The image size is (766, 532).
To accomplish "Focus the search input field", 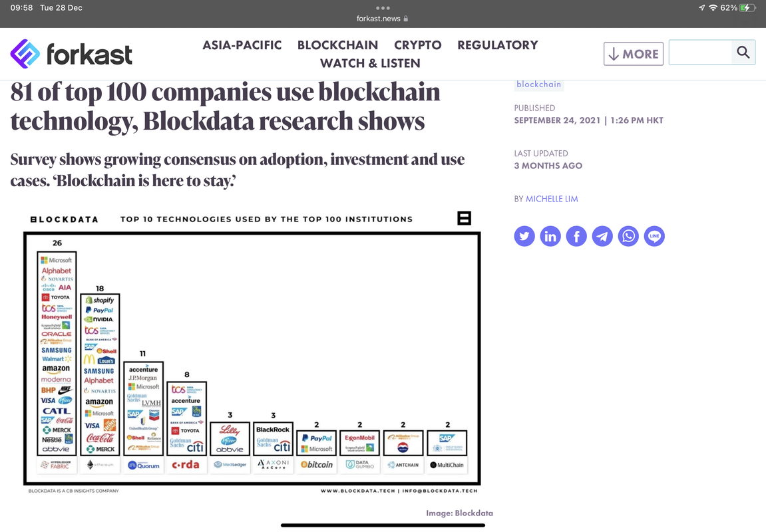I will 700,53.
